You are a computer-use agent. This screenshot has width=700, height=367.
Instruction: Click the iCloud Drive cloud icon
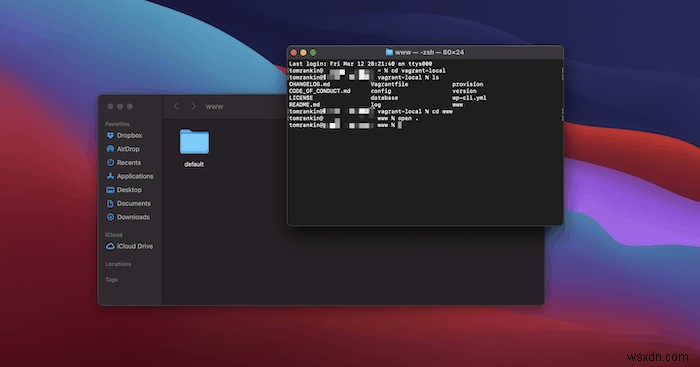pos(110,246)
